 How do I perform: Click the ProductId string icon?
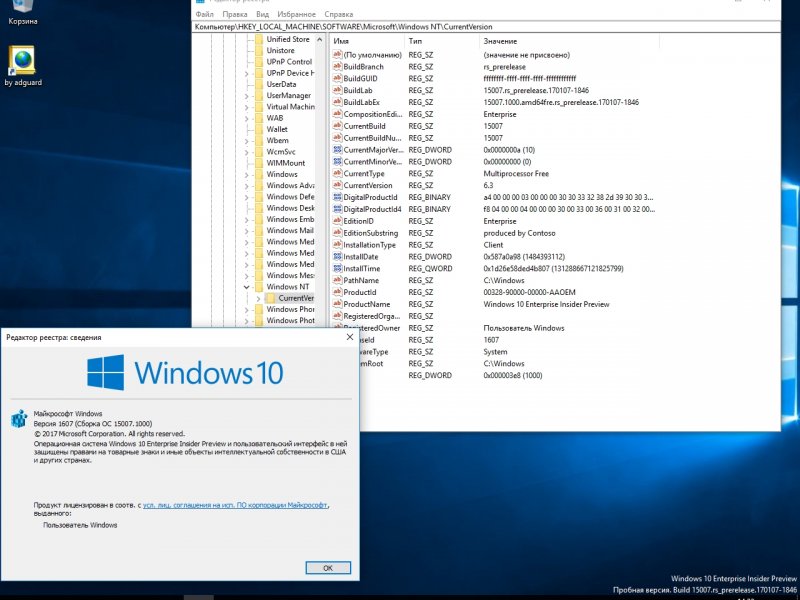(x=337, y=292)
